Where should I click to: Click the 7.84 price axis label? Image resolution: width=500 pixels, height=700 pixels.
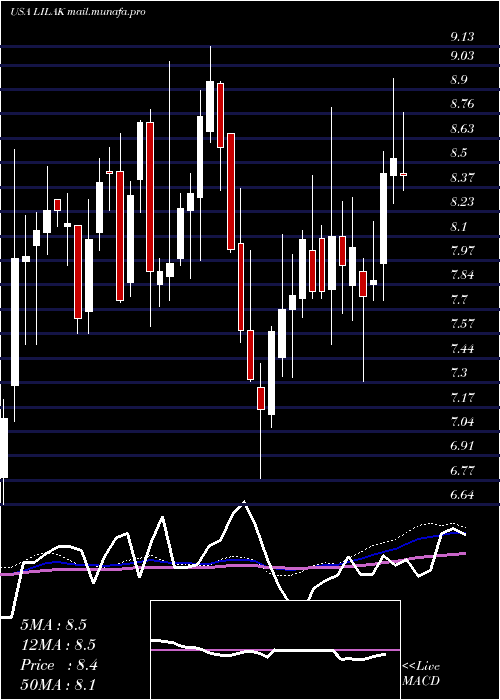tap(462, 275)
